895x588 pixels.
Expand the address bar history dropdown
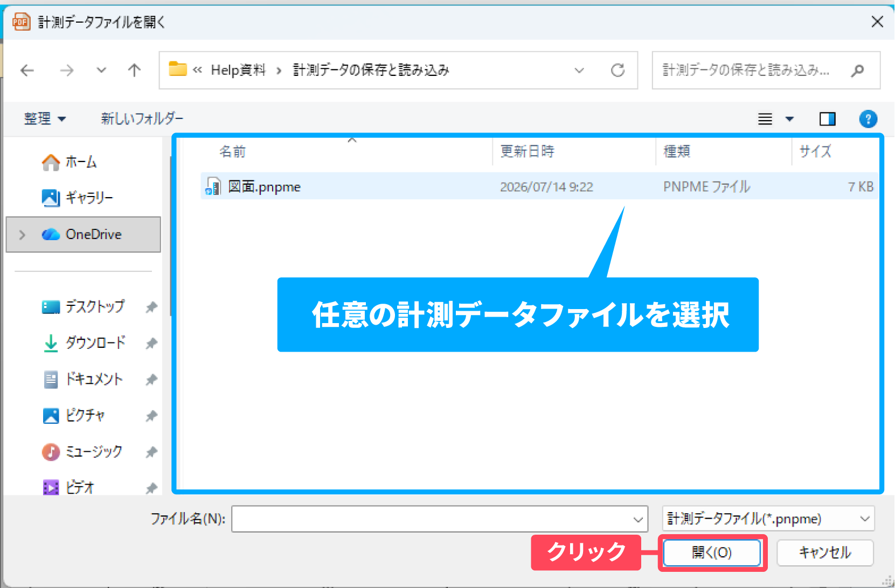point(579,70)
